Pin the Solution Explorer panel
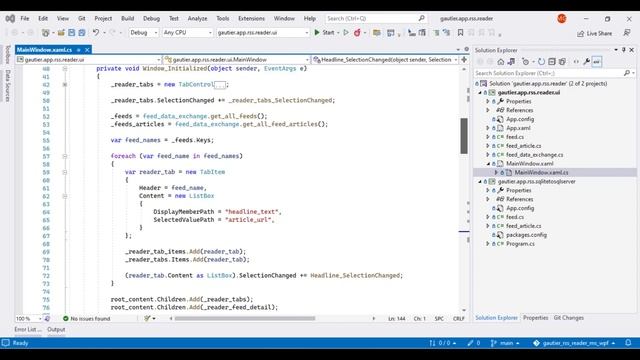Screen dimensions: 640x360 coord(624,50)
